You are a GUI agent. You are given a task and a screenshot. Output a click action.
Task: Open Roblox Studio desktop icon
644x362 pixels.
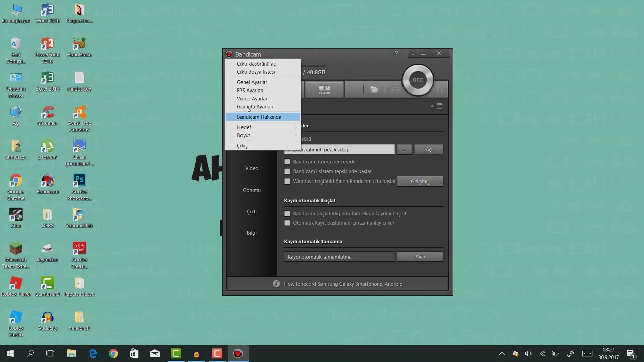(x=16, y=324)
